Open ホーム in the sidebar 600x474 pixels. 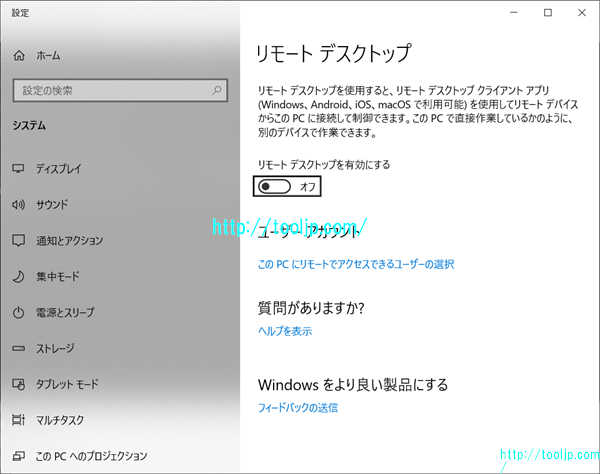tap(48, 56)
